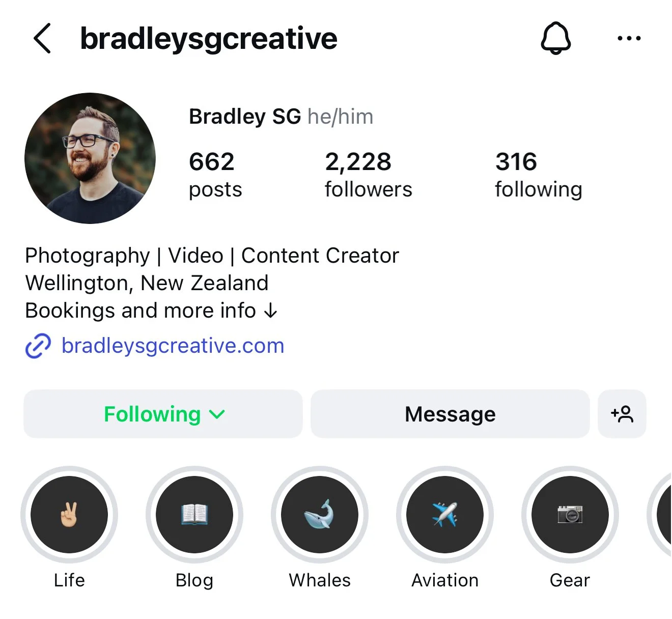Screen dimensions: 672x619
Task: Tap the back arrow icon
Action: 42,38
